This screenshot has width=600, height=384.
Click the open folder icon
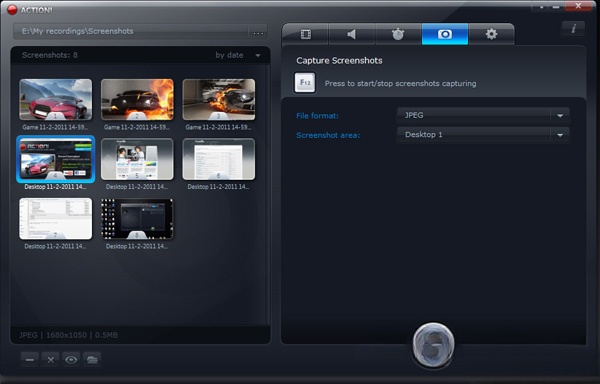[x=92, y=360]
